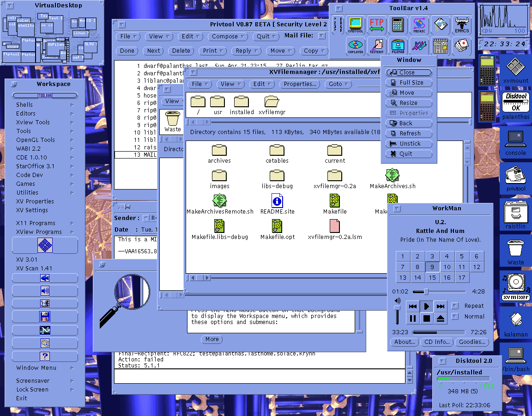Select track 1 in WorkMan
532x416 pixels.
coord(402,257)
